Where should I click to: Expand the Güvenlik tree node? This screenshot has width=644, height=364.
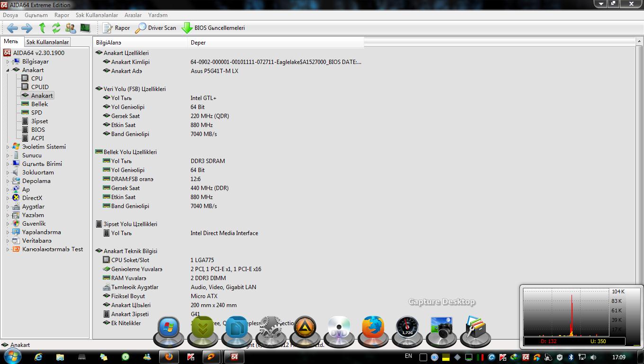[x=8, y=224]
